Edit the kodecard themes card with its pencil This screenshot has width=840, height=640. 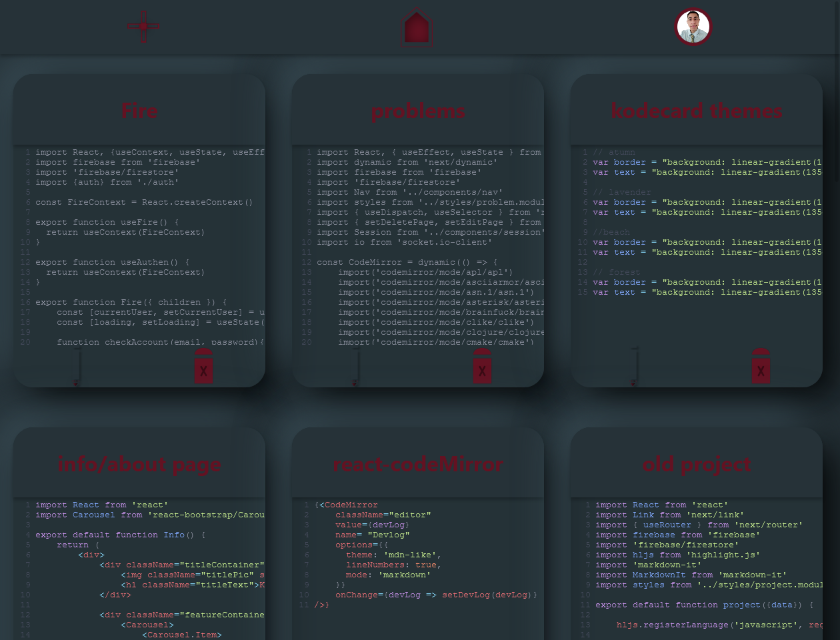[634, 366]
